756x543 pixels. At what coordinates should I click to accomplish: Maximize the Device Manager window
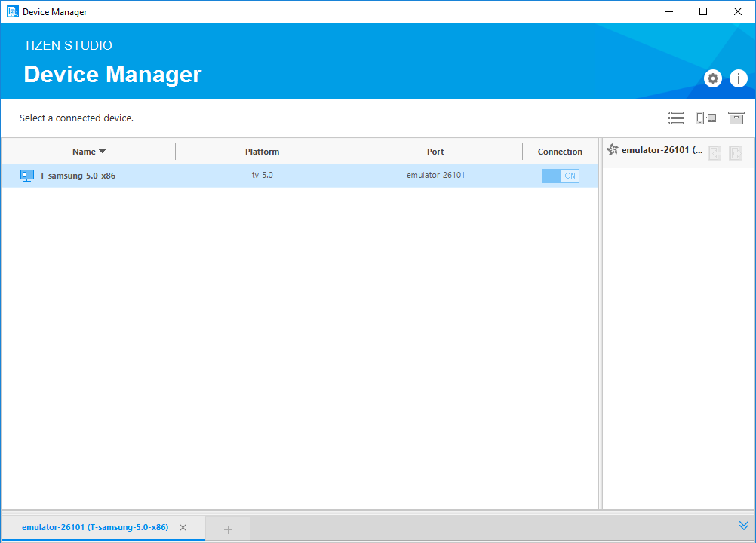tap(703, 11)
